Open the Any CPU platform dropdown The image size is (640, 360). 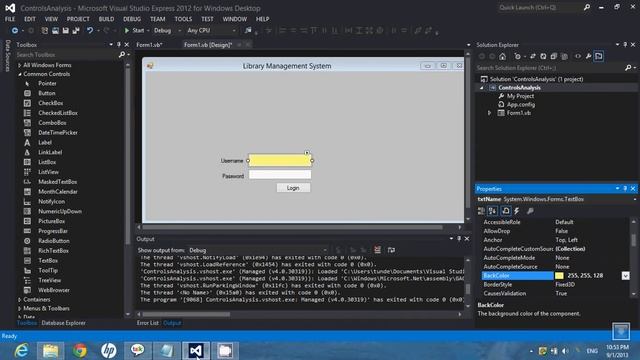pos(234,31)
